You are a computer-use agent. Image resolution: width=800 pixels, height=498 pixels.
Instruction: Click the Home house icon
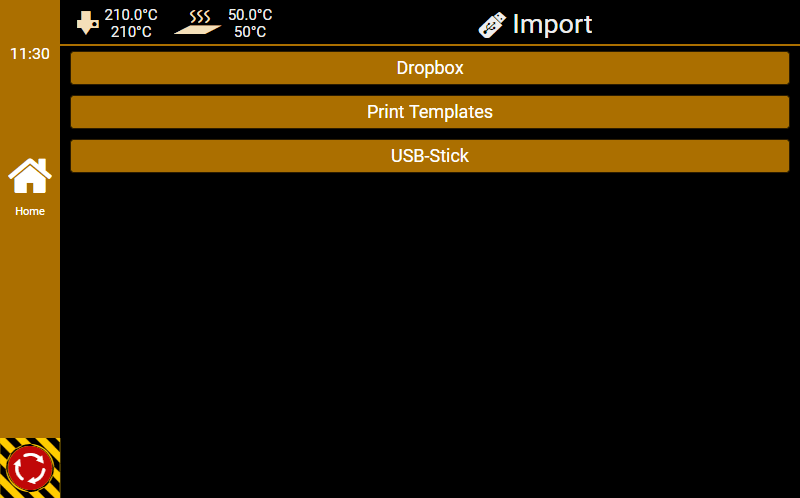coord(30,176)
